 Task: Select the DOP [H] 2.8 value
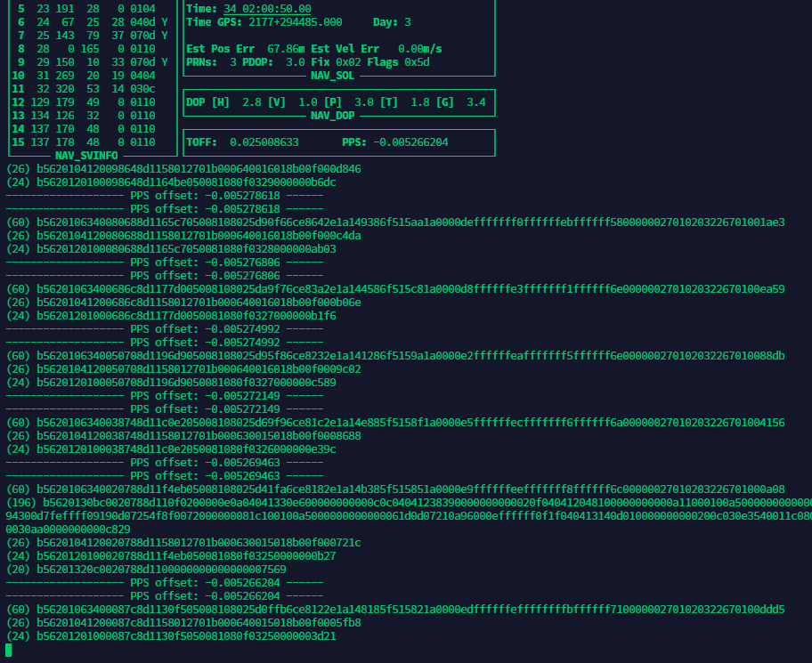click(x=223, y=102)
